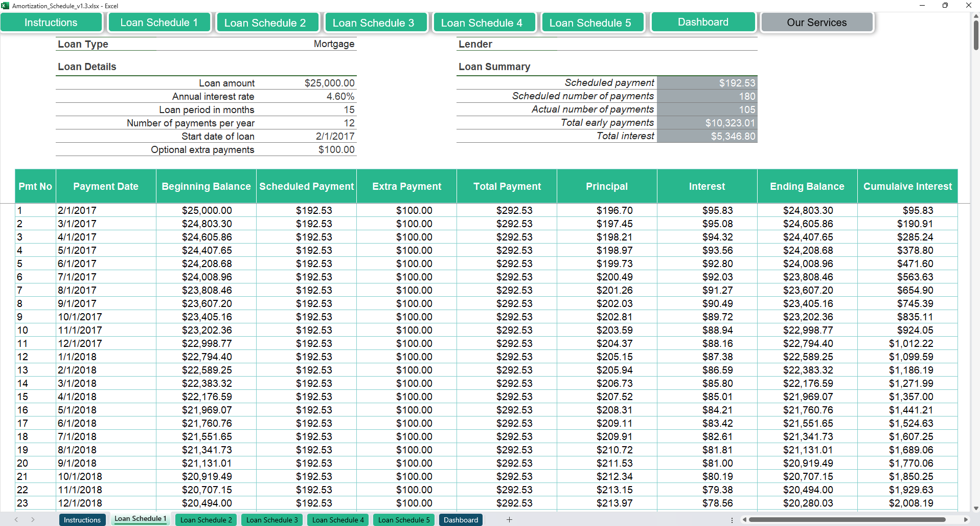Select the Instructions sheet tab
This screenshot has width=980, height=526.
[82, 520]
